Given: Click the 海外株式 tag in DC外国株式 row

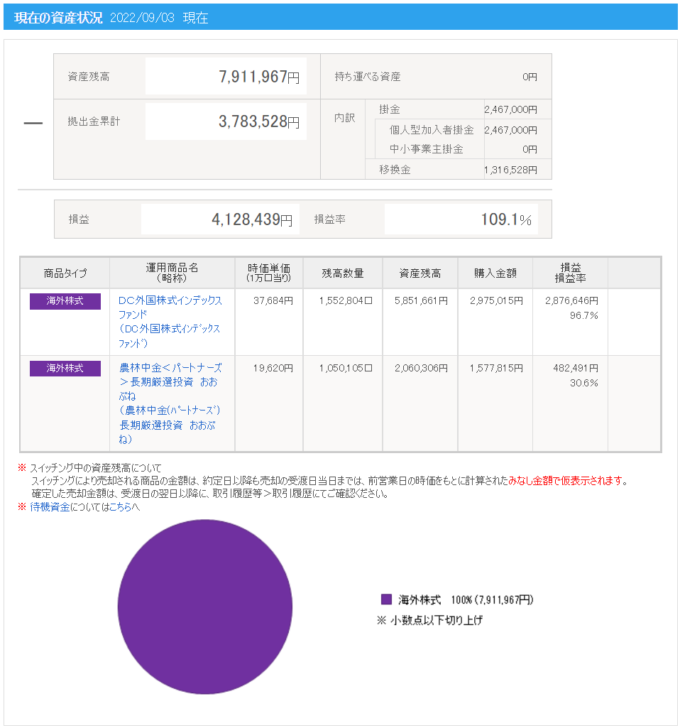Looking at the screenshot, I should [65, 301].
